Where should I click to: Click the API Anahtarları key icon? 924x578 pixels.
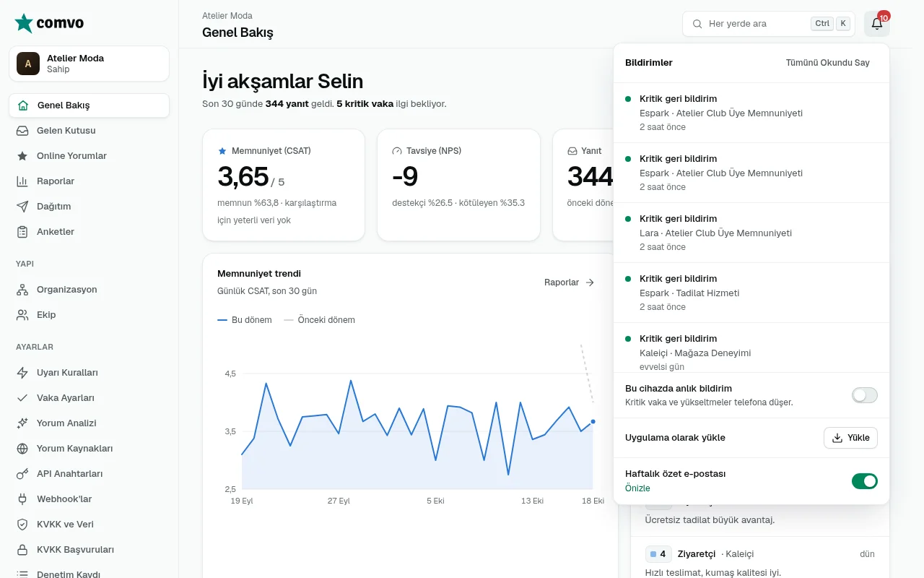pyautogui.click(x=22, y=474)
